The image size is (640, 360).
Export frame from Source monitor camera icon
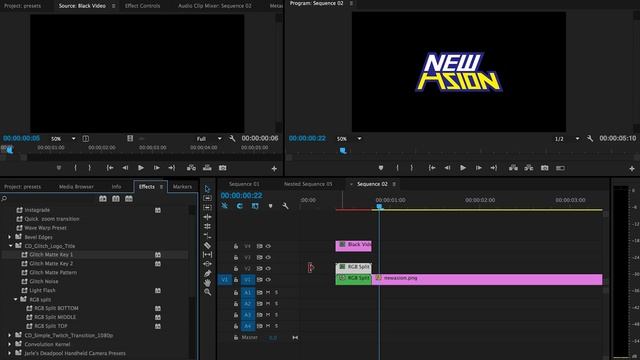[222, 168]
